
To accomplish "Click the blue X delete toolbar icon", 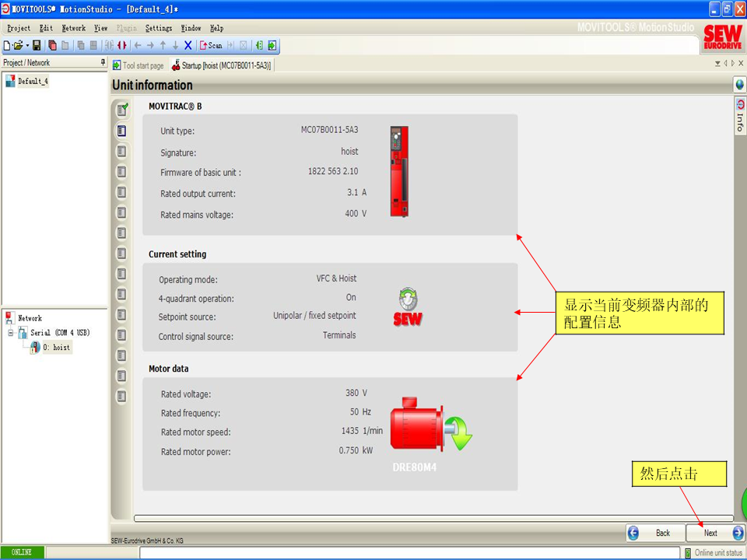I will [x=188, y=46].
